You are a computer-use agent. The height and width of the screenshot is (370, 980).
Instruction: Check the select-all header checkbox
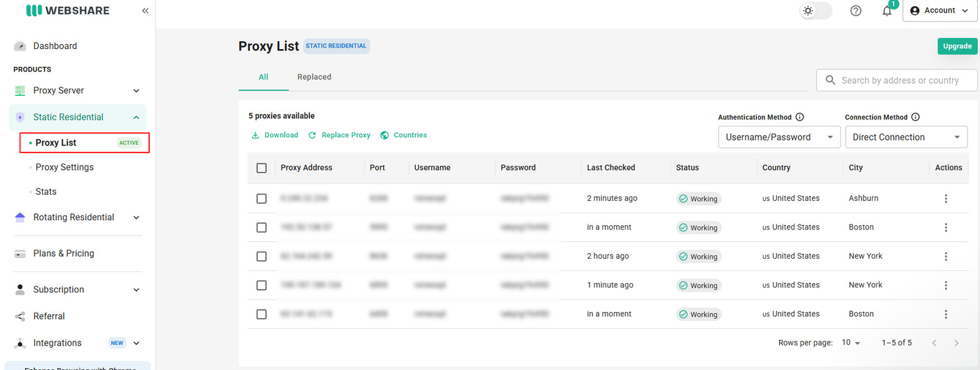point(262,168)
